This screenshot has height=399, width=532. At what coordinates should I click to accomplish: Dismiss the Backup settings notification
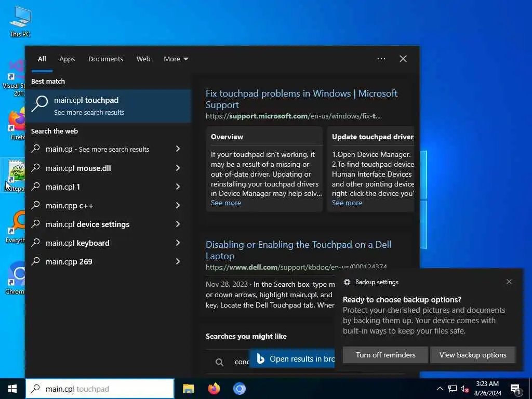tap(509, 282)
